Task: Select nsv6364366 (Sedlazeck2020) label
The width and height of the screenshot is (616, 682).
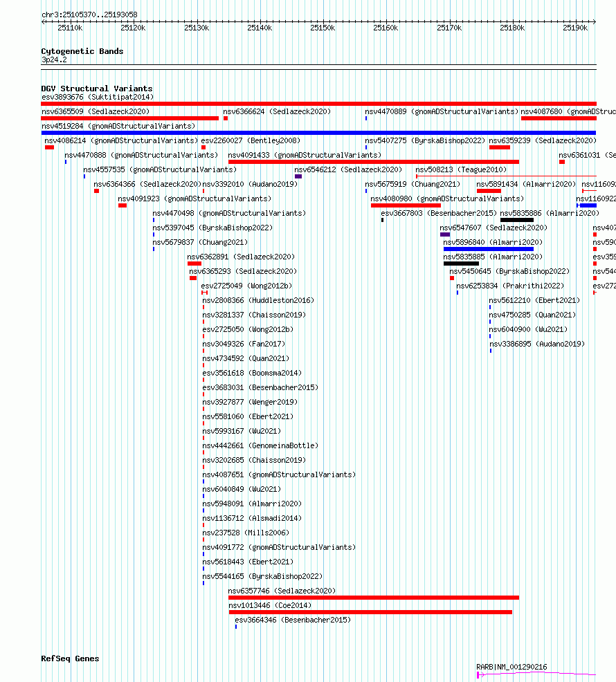Action: pos(147,185)
